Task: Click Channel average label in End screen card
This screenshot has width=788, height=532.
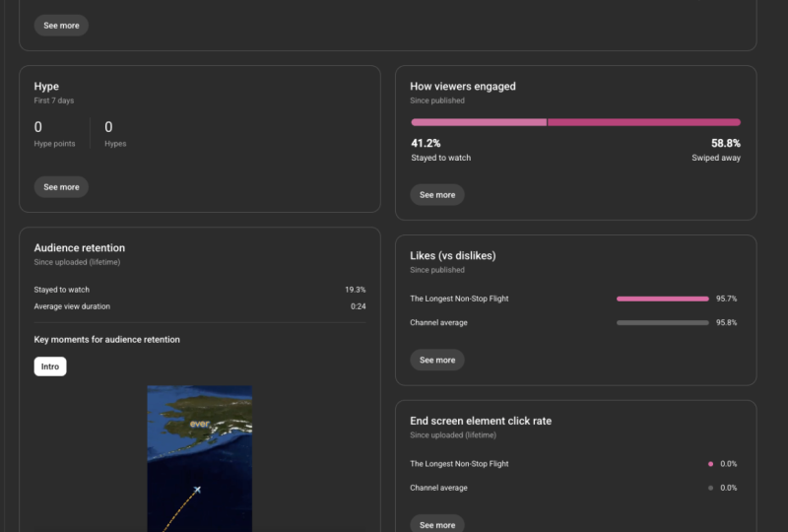Action: click(x=438, y=488)
